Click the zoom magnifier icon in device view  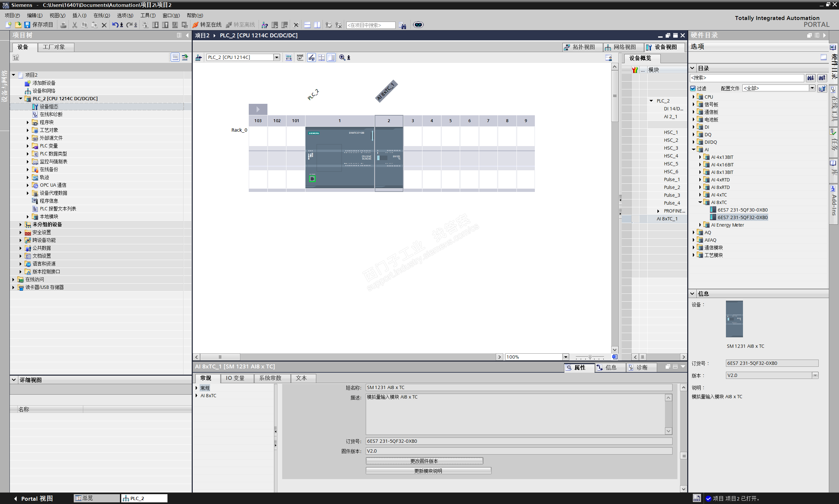[342, 57]
